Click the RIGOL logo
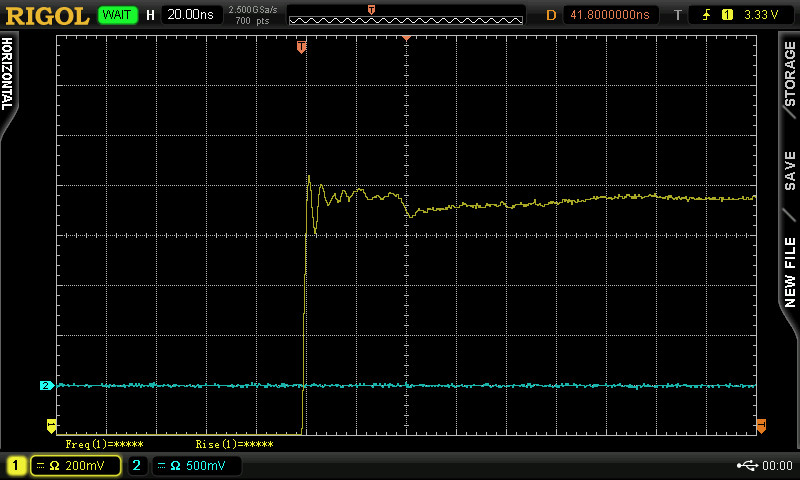This screenshot has height=480, width=800. [x=46, y=15]
